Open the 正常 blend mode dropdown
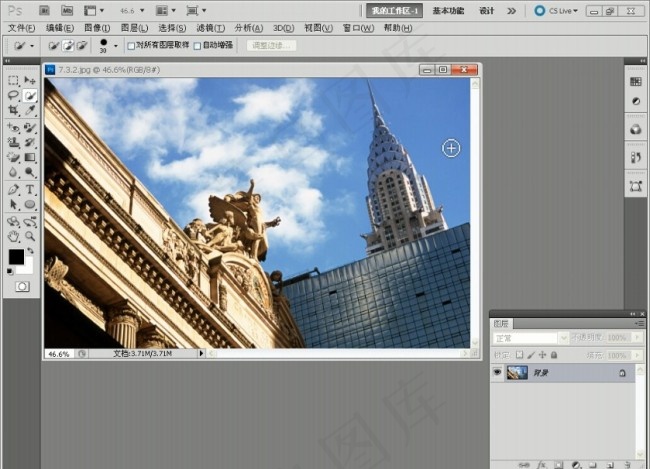 pos(530,338)
